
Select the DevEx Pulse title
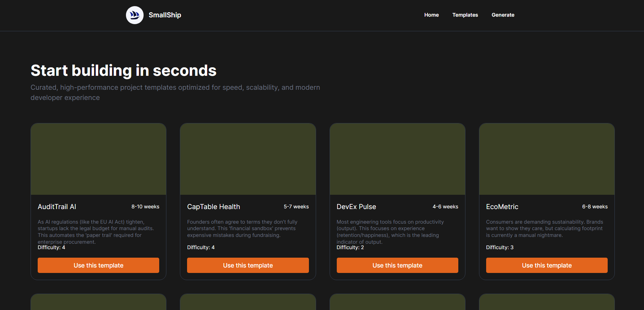pos(356,206)
